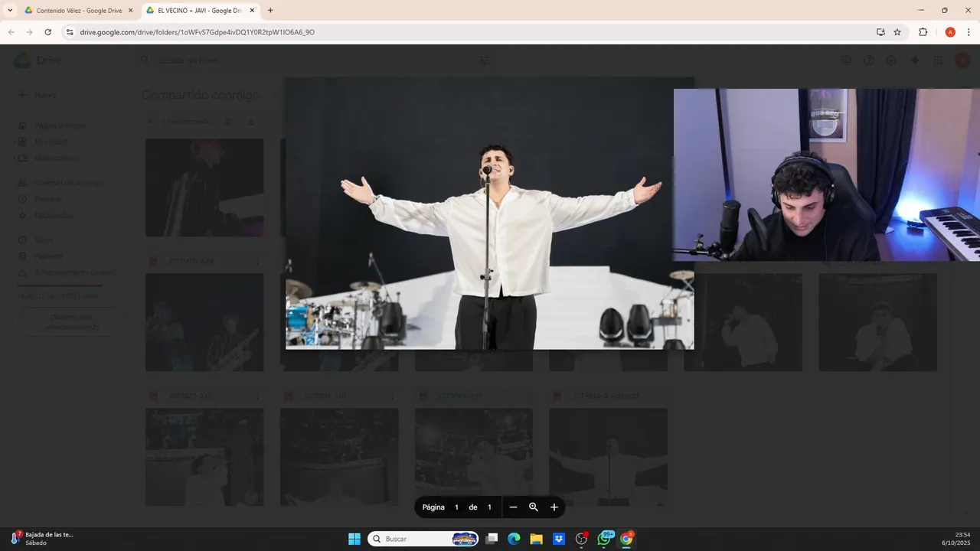Switch to Contenido Vélez Drive tab
Screen dimensions: 980x551
point(79,11)
